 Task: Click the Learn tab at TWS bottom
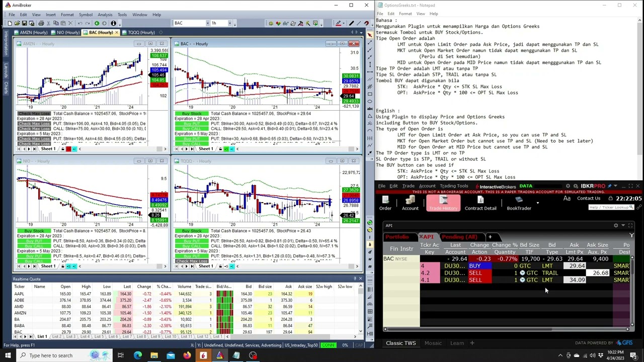(x=457, y=343)
